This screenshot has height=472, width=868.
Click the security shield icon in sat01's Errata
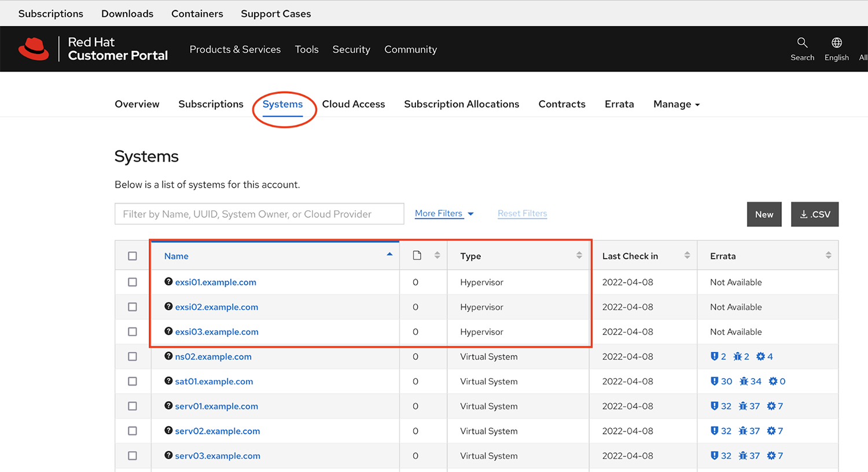(715, 381)
